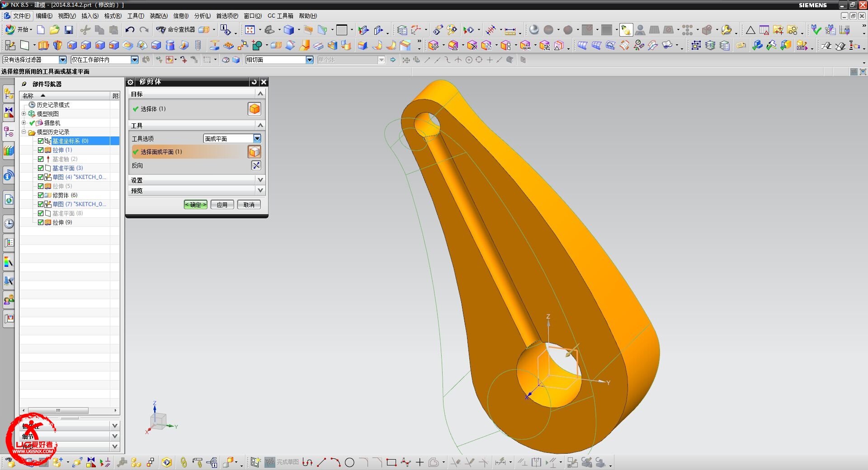Toggle checkbox for 修剪体 (6)
868x470 pixels.
(x=41, y=195)
